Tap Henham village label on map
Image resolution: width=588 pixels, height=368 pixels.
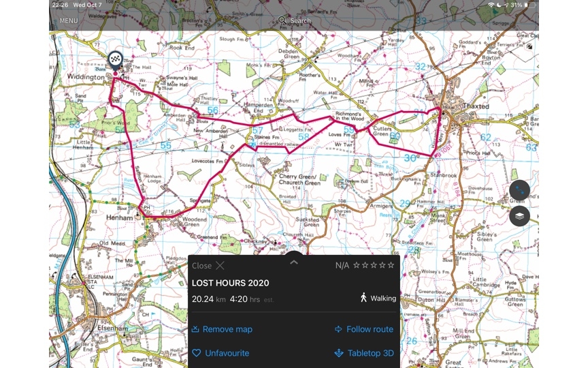[119, 218]
